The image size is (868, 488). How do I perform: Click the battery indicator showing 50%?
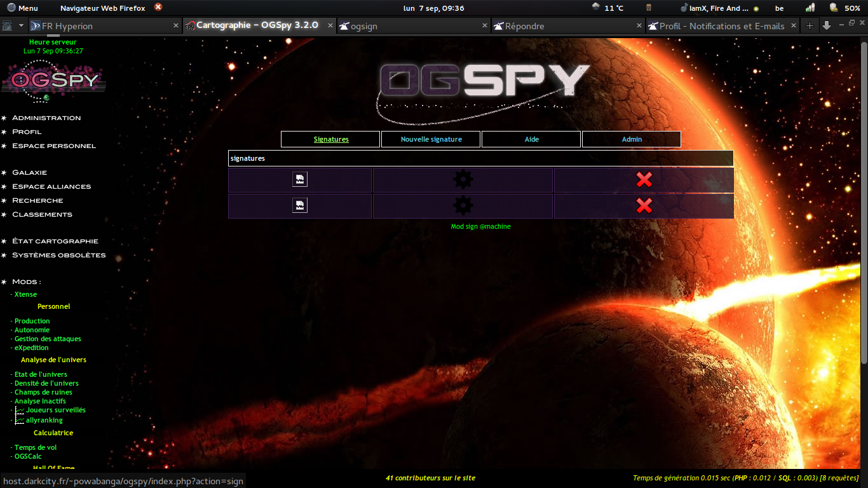click(845, 8)
